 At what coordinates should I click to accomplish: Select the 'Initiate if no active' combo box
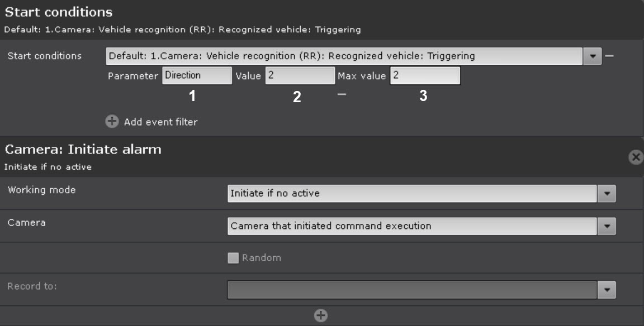412,194
